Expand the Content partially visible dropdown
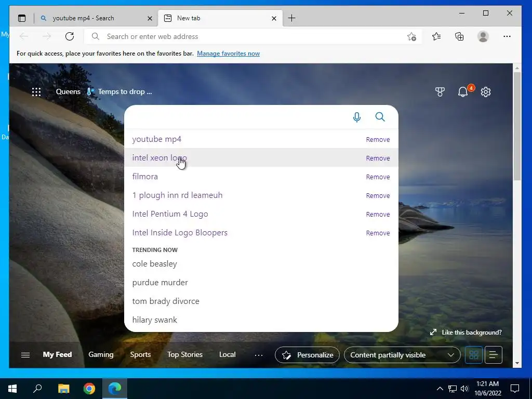Screen dimensions: 532x399 coord(402,355)
